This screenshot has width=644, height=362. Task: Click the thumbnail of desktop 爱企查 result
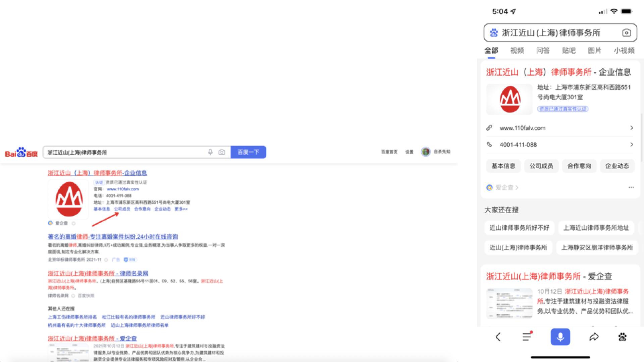69,353
